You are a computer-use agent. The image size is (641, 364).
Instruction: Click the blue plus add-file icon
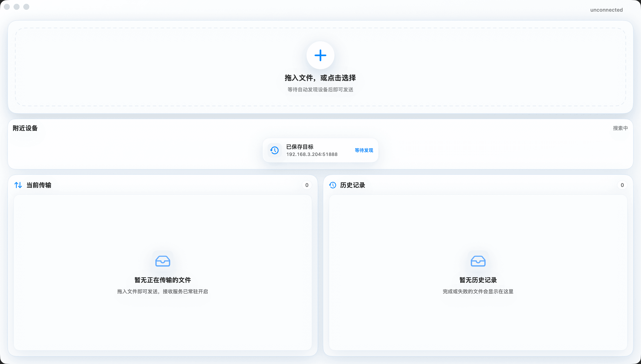coord(320,55)
